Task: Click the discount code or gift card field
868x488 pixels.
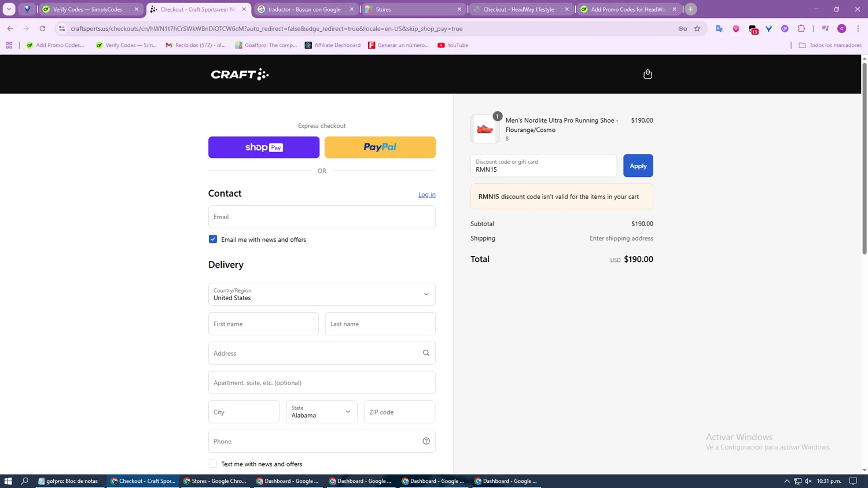Action: coord(543,166)
